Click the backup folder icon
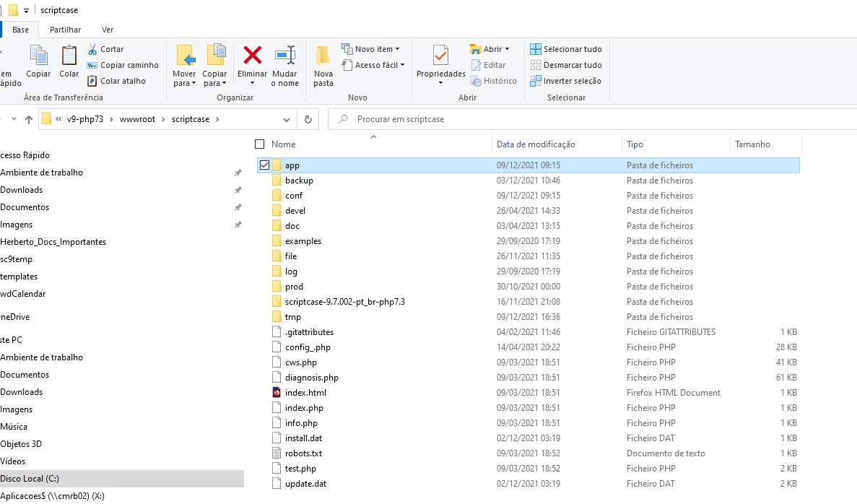The image size is (857, 504). coord(277,181)
